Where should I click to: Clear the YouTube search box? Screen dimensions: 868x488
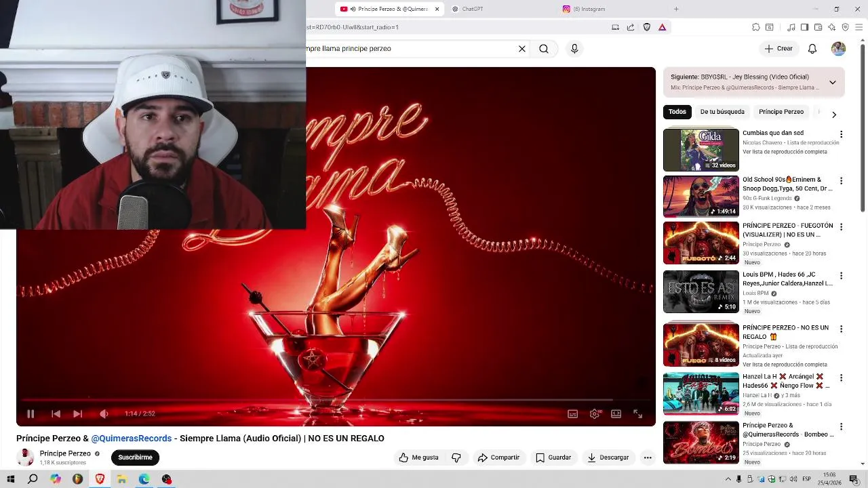tap(522, 49)
